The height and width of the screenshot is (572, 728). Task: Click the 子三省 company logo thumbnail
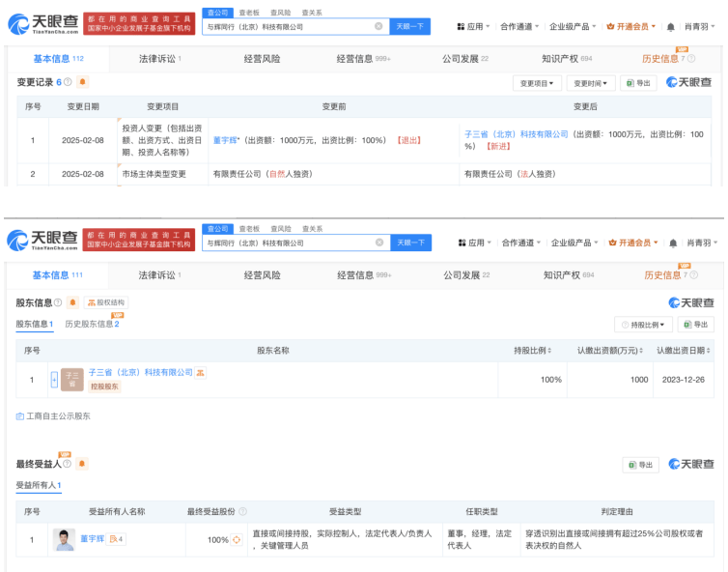72,380
